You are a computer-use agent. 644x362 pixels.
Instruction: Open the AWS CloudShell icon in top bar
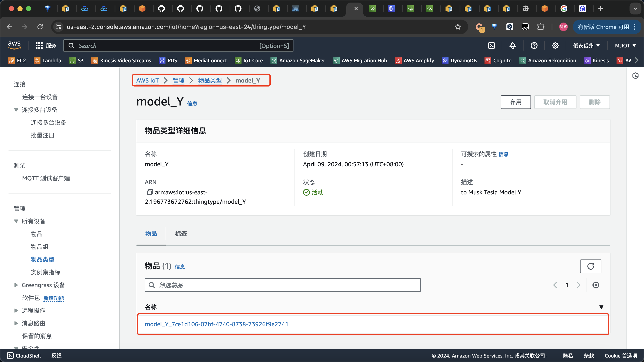point(491,46)
